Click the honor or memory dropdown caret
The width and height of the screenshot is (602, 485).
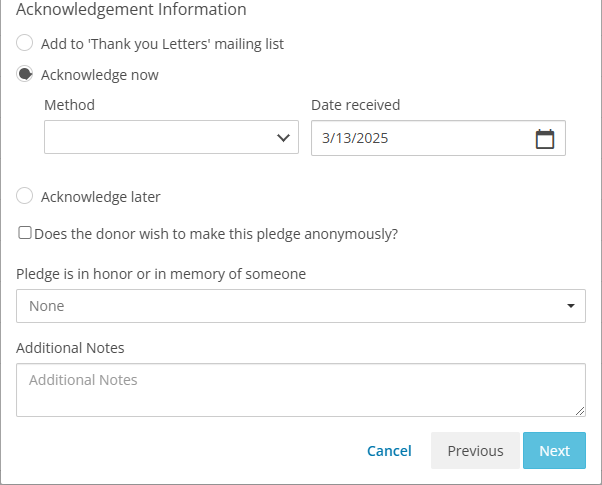coord(571,306)
